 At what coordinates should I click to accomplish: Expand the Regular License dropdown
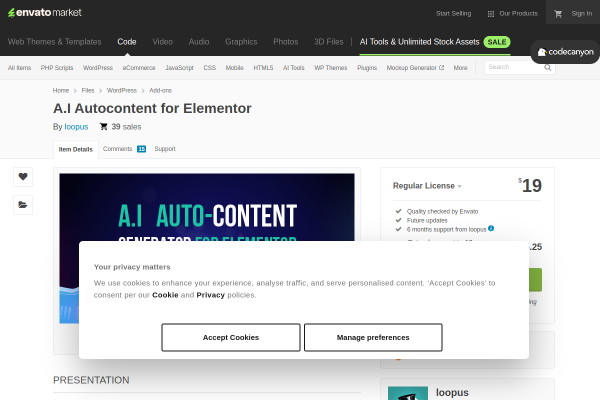pyautogui.click(x=427, y=186)
